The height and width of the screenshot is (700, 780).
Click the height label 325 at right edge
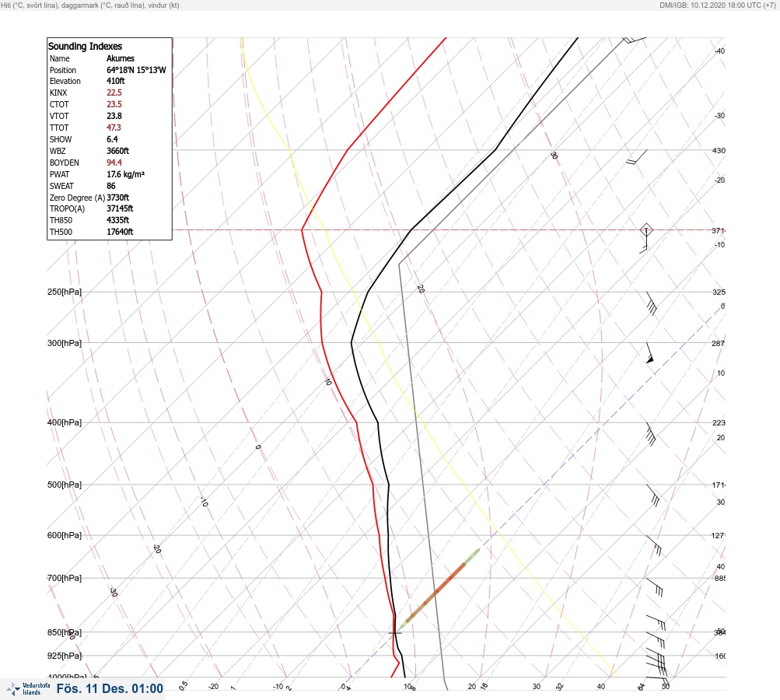click(x=719, y=292)
